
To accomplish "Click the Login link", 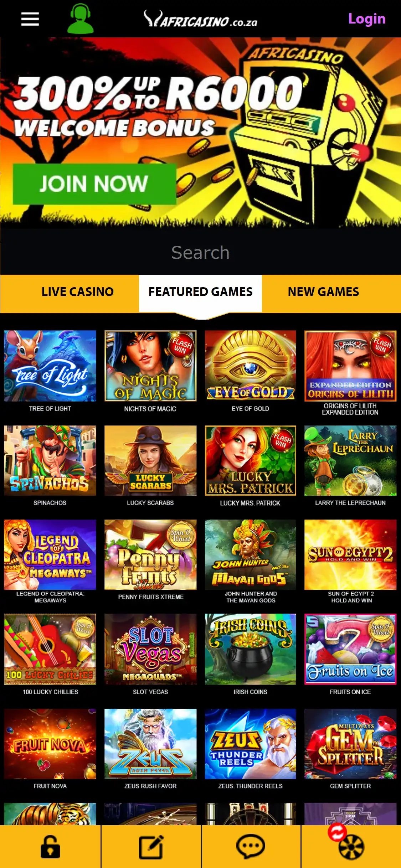I will click(x=367, y=19).
